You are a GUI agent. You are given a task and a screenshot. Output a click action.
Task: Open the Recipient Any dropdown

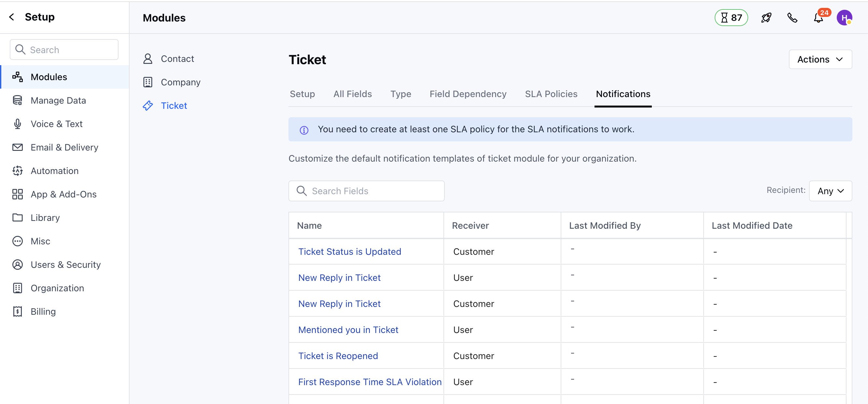click(830, 191)
